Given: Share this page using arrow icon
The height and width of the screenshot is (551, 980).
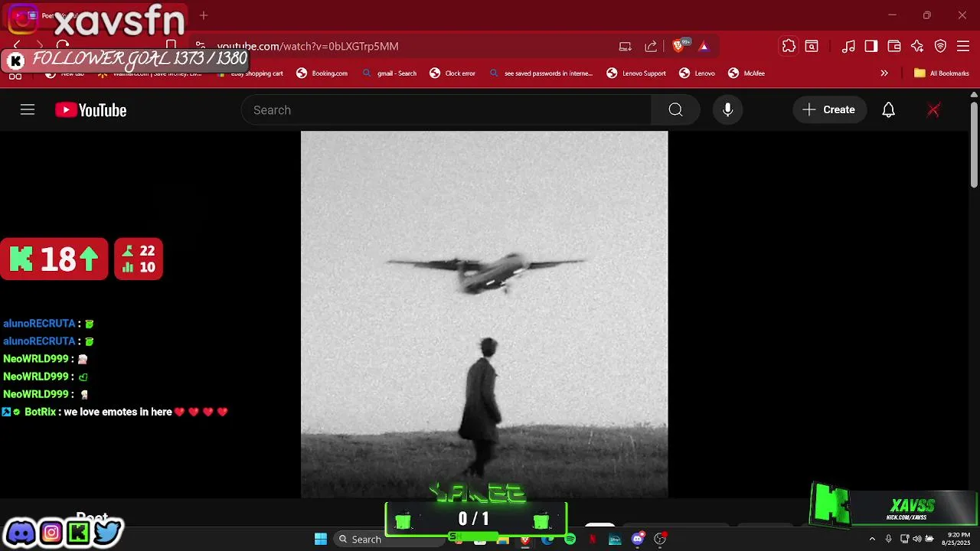Looking at the screenshot, I should (651, 47).
